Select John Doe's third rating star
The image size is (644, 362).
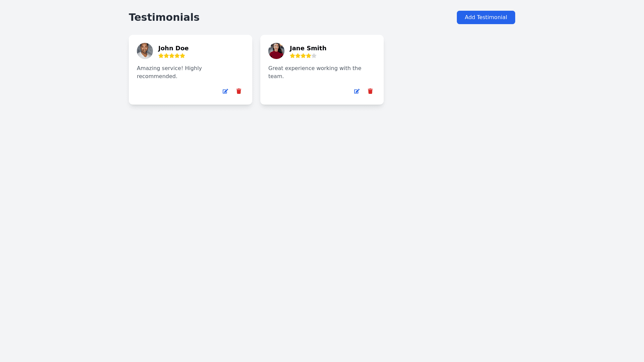(172, 56)
